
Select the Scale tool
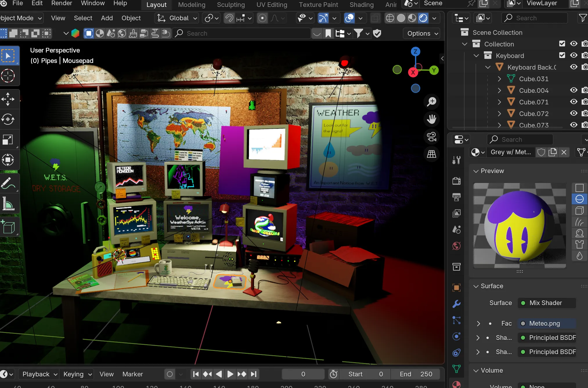point(8,139)
